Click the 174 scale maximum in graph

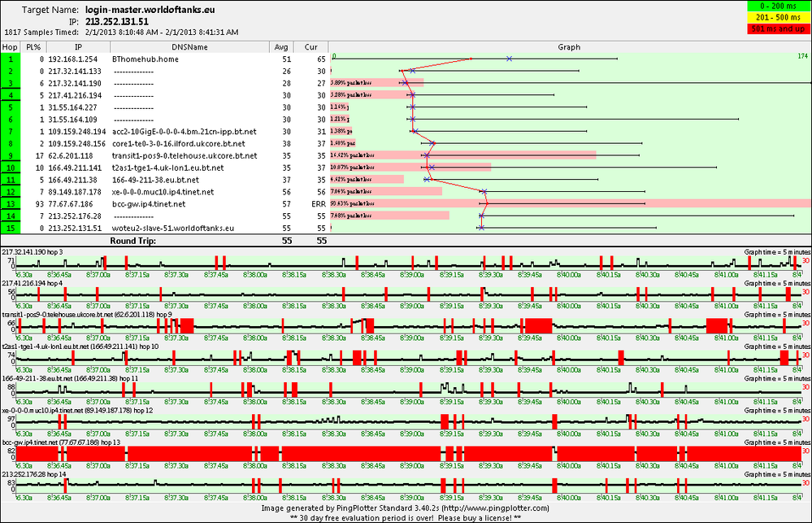[x=803, y=56]
